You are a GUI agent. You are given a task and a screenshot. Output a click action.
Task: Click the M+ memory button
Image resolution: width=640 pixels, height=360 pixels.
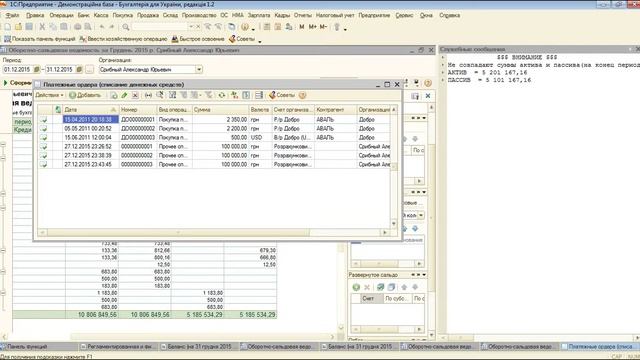tap(313, 27)
